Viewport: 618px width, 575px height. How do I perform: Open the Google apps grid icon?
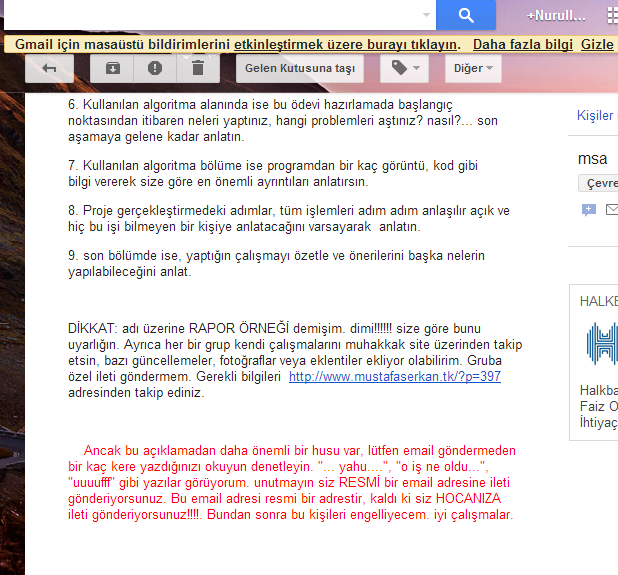pyautogui.click(x=612, y=16)
